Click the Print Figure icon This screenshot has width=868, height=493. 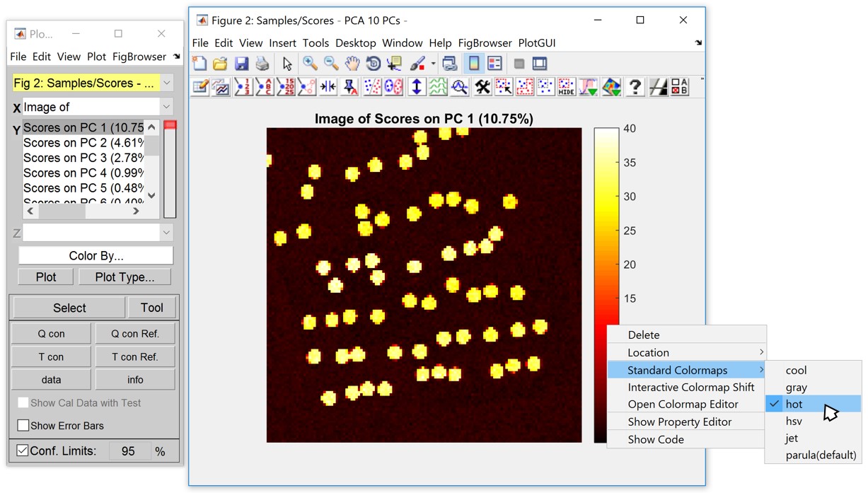[x=262, y=64]
